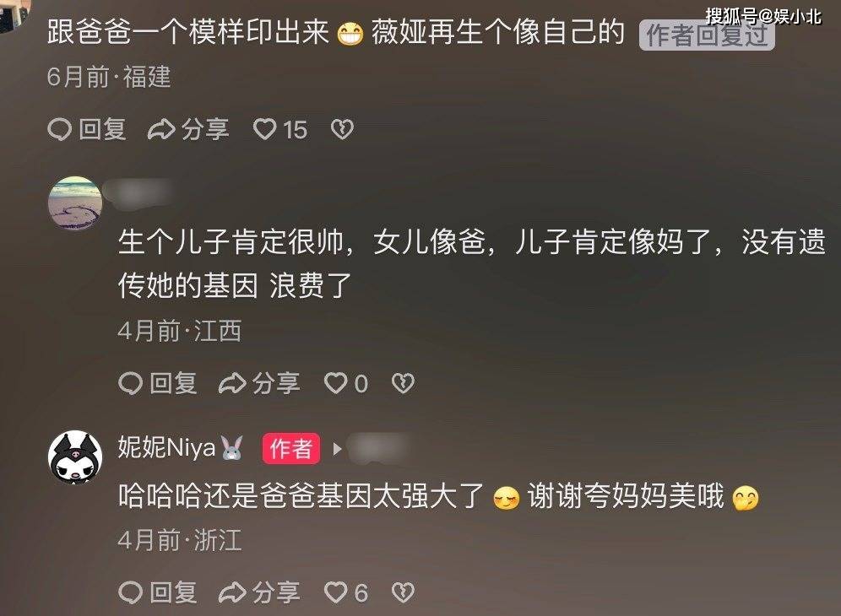This screenshot has height=616, width=841.
Task: Reply to the Fujian comment
Action: click(87, 129)
